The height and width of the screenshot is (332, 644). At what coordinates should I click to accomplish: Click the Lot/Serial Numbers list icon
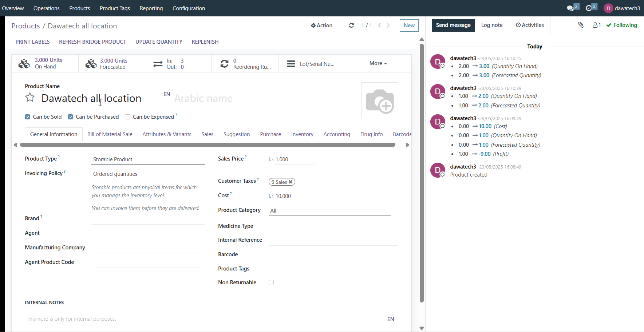[x=291, y=64]
